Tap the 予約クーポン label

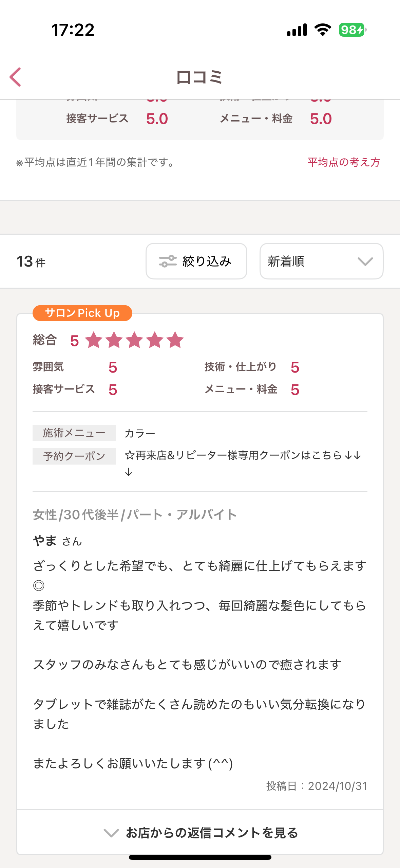[x=74, y=456]
